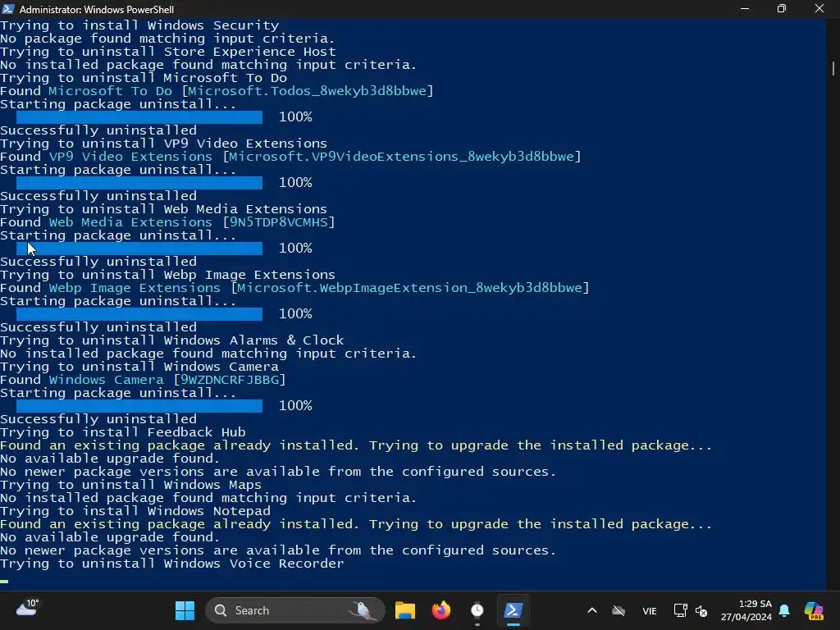840x630 pixels.
Task: Open notifications bell icon
Action: 784,610
